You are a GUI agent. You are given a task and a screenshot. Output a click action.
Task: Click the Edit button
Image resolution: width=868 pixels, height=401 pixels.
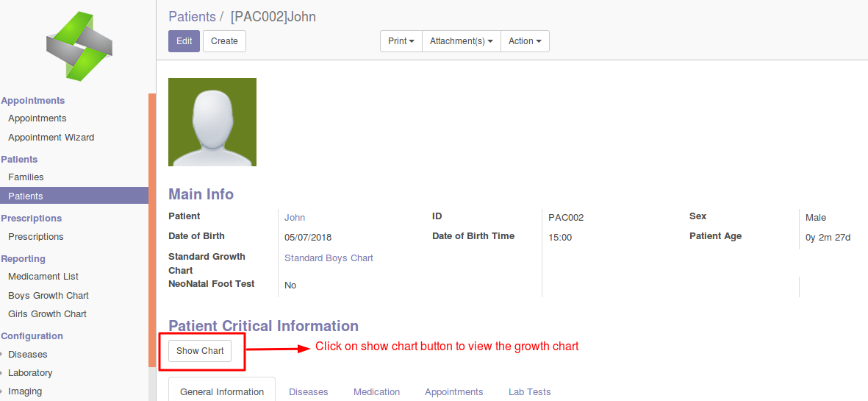(x=184, y=41)
